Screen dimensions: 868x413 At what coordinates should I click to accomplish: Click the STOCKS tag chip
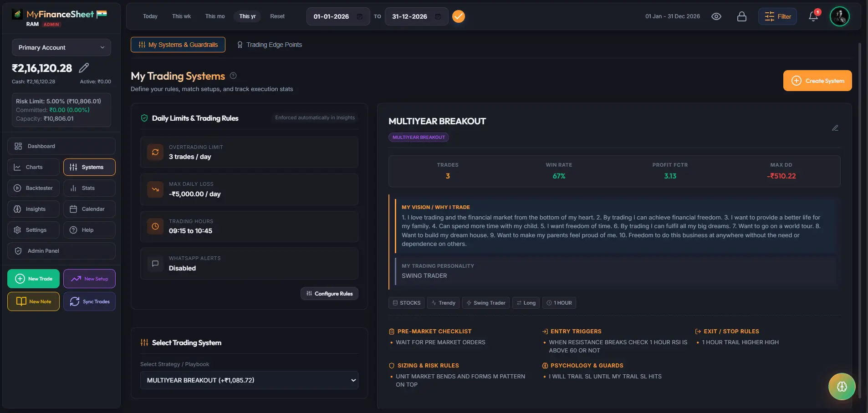(x=406, y=303)
